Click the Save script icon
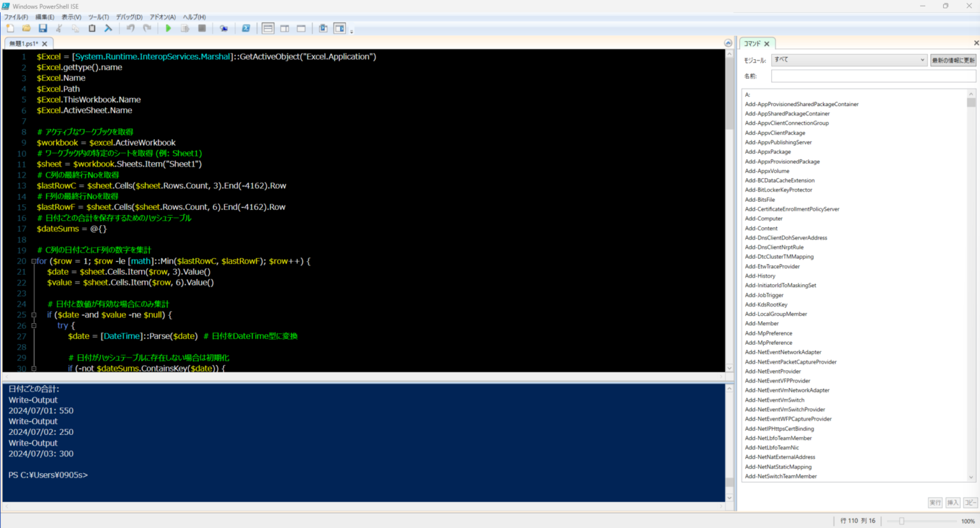 point(43,29)
